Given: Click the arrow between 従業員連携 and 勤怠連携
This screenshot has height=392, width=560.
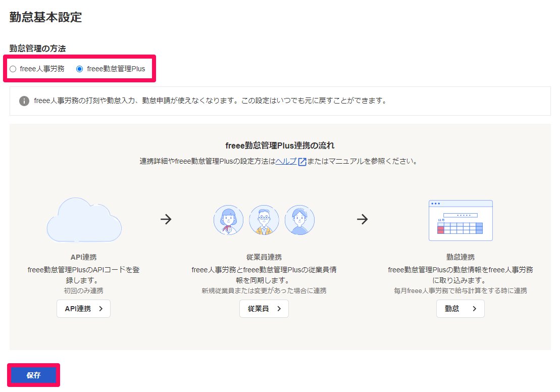Looking at the screenshot, I should coord(363,219).
